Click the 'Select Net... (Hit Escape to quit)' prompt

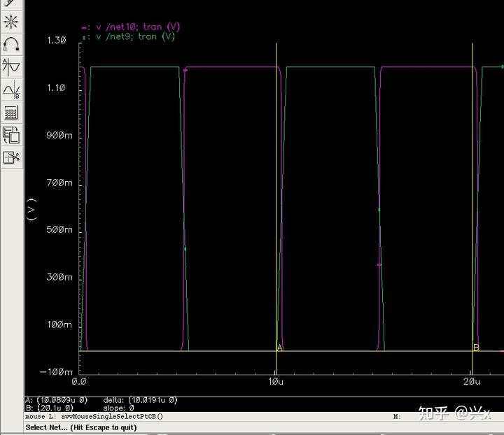[x=81, y=427]
